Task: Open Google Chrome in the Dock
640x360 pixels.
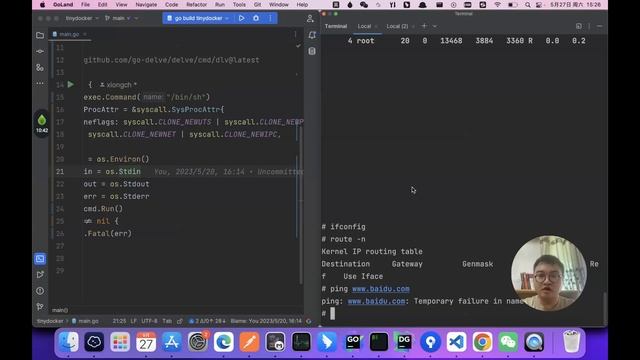Action: pos(482,342)
